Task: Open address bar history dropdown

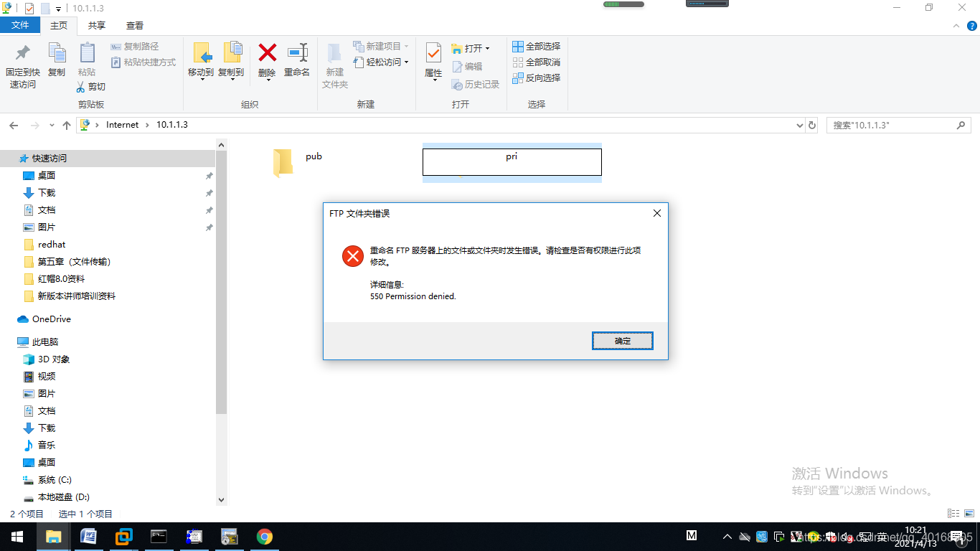Action: [800, 126]
